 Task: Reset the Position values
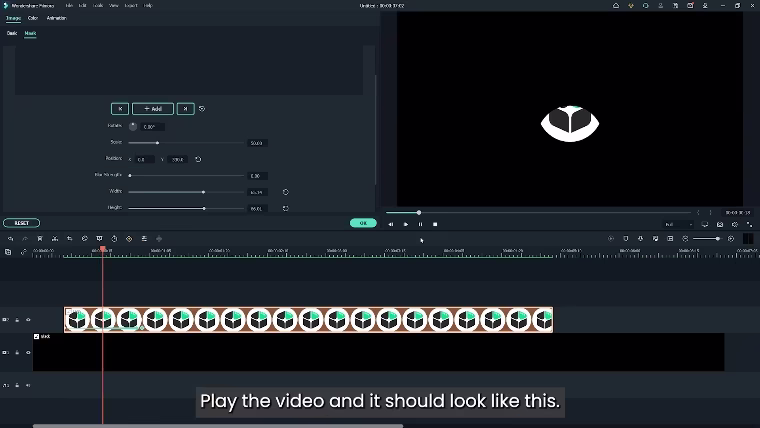tap(198, 159)
